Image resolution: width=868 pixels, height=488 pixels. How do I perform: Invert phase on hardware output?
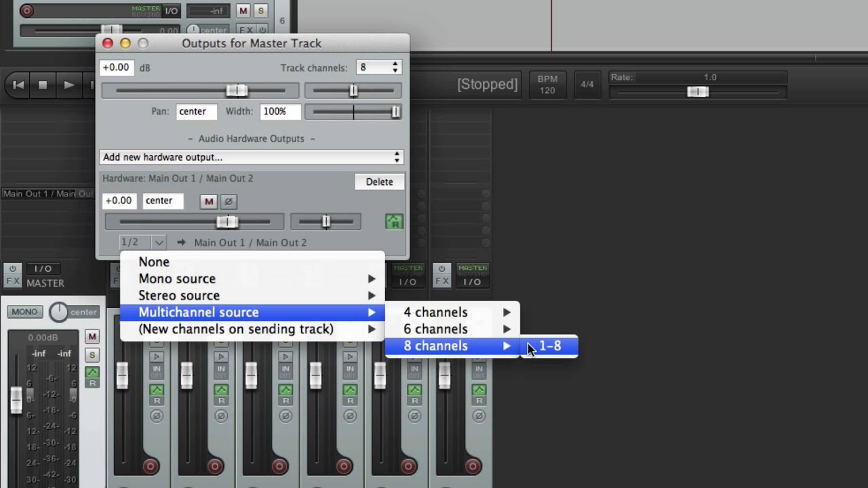pyautogui.click(x=229, y=201)
